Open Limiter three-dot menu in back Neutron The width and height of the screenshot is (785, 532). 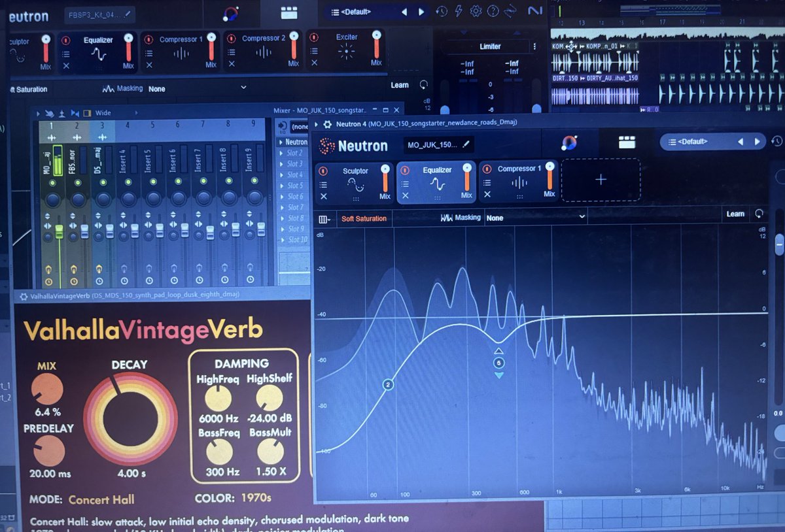point(534,46)
